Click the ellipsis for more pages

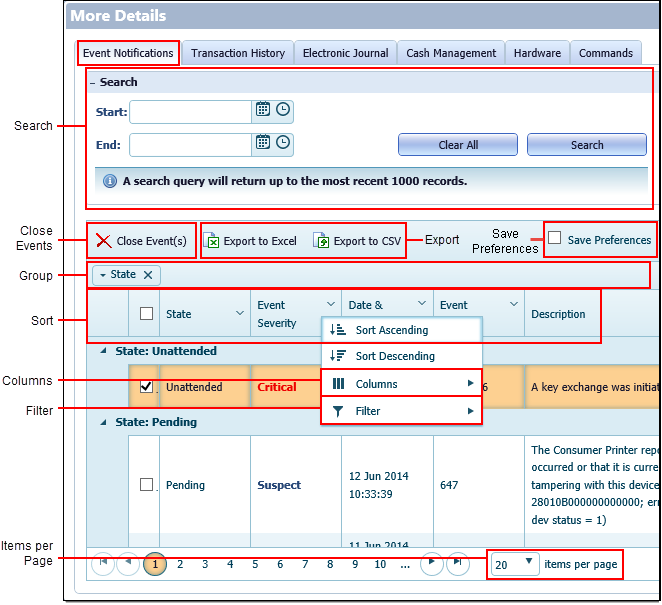[x=405, y=566]
